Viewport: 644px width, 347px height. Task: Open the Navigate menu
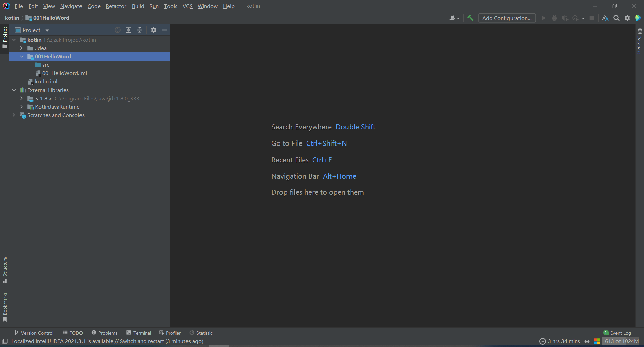coord(71,6)
